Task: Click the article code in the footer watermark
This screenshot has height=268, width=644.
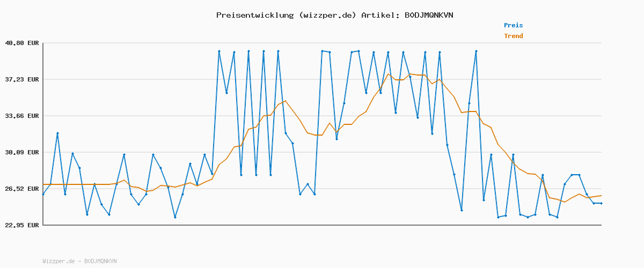Action: 100,261
